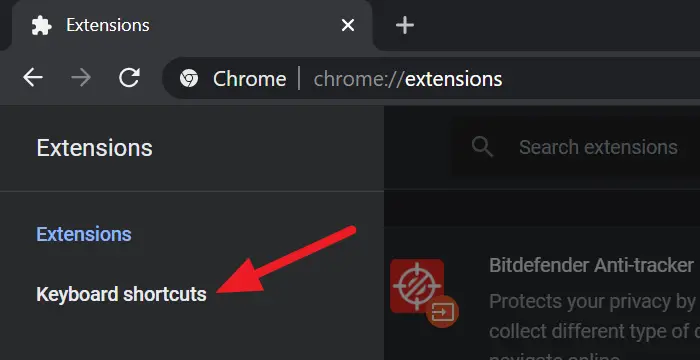Select the Extensions browser tab title
Image resolution: width=700 pixels, height=360 pixels.
click(x=108, y=25)
